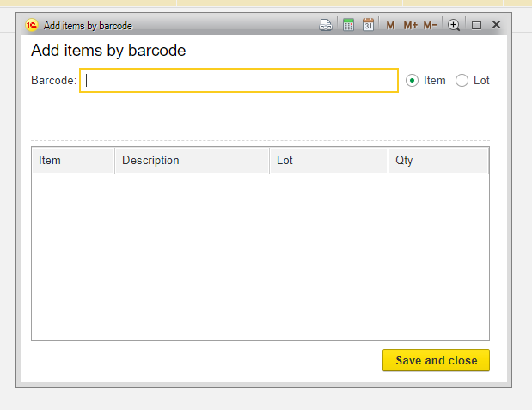The height and width of the screenshot is (410, 532).
Task: Click the Qty column header
Action: (x=438, y=161)
